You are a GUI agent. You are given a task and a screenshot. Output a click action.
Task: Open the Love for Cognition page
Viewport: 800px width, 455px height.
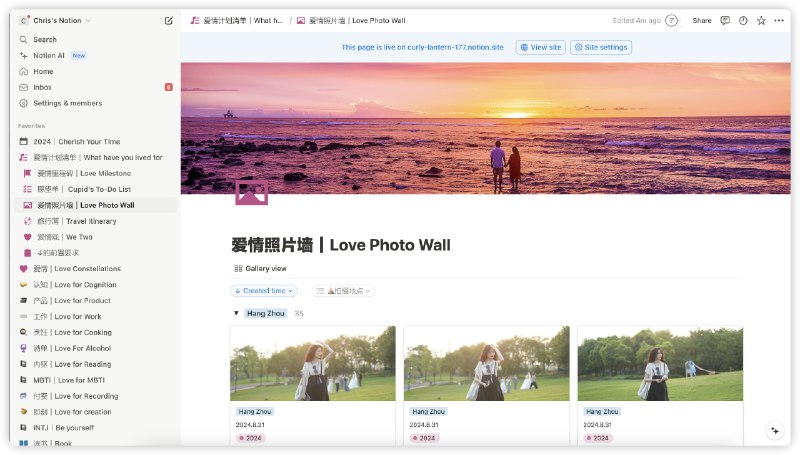click(x=74, y=285)
